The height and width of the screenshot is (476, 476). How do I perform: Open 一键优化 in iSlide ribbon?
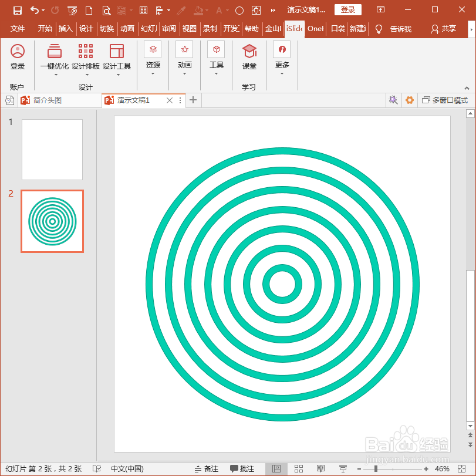[x=55, y=59]
